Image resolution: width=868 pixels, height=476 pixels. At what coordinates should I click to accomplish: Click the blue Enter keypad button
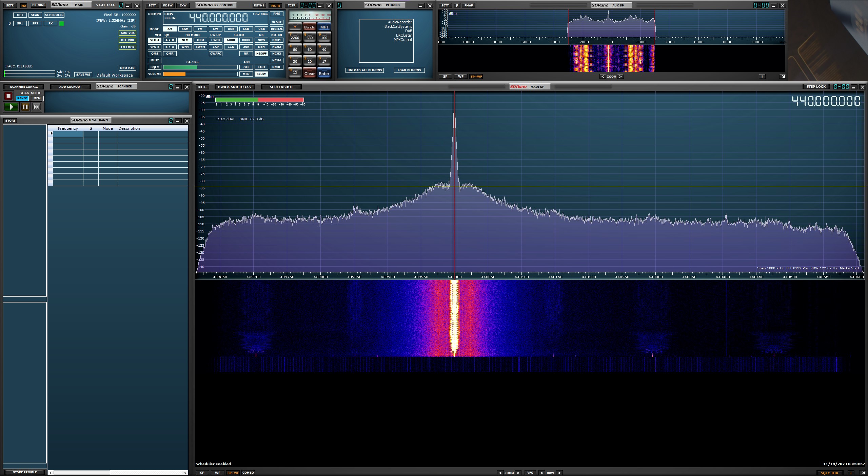[x=324, y=73]
